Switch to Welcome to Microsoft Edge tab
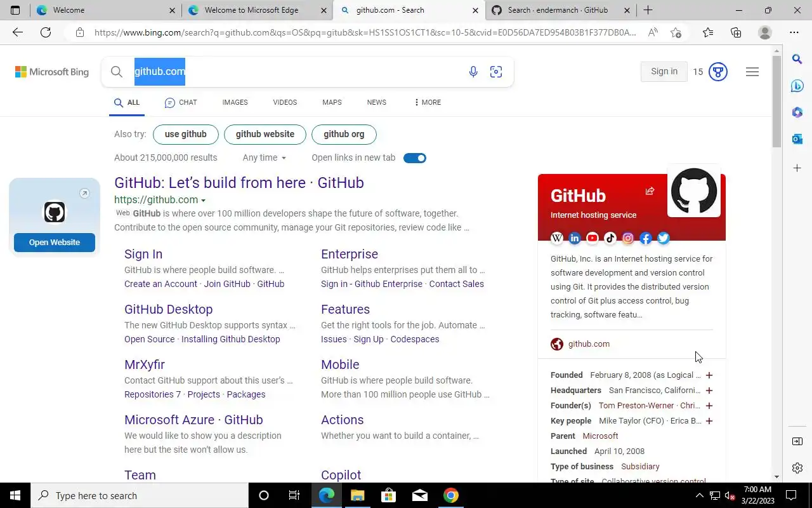This screenshot has width=812, height=508. tap(257, 10)
